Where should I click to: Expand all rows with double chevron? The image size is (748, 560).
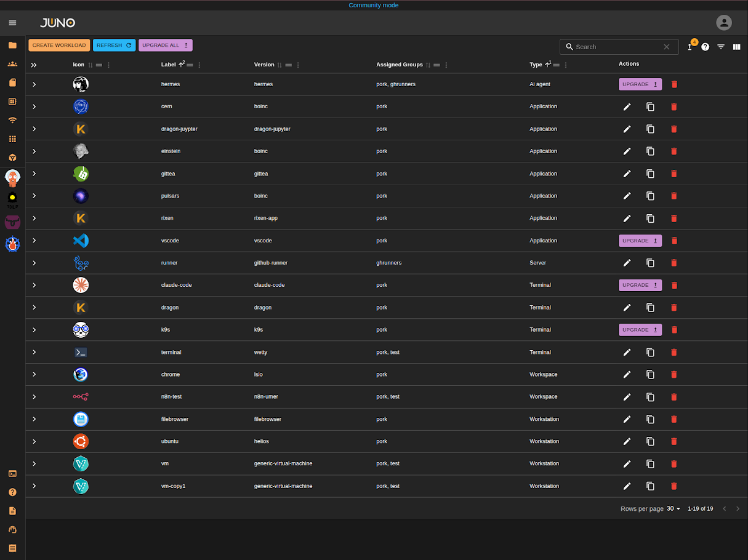coord(34,65)
